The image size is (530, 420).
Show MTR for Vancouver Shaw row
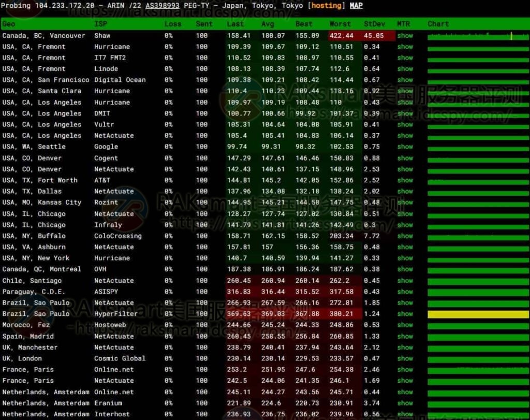click(x=405, y=36)
